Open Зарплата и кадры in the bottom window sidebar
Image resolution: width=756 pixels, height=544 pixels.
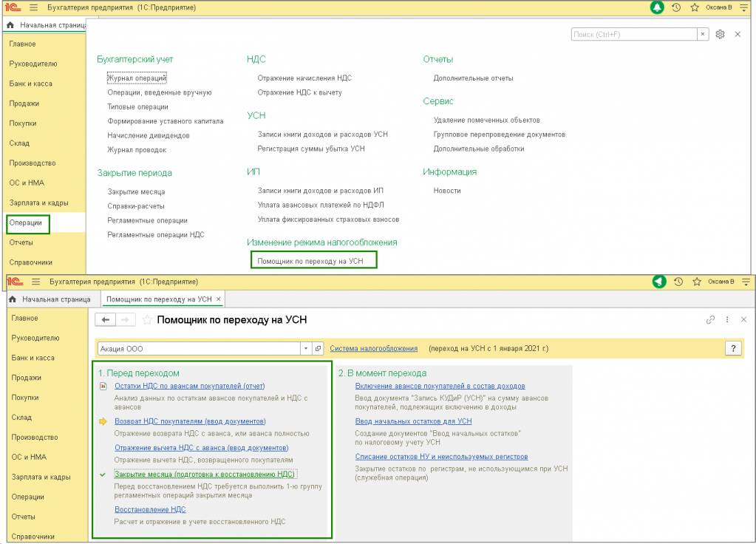[x=41, y=477]
